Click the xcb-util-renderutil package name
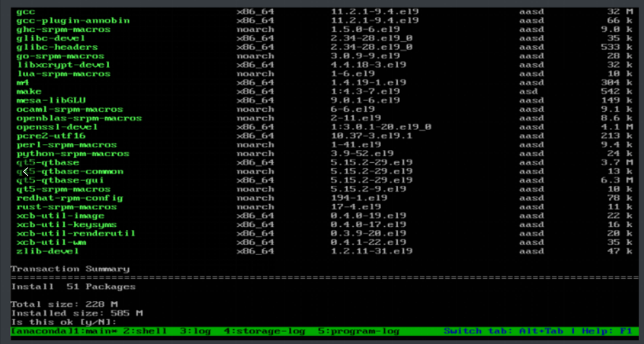644x344 pixels. click(x=76, y=234)
